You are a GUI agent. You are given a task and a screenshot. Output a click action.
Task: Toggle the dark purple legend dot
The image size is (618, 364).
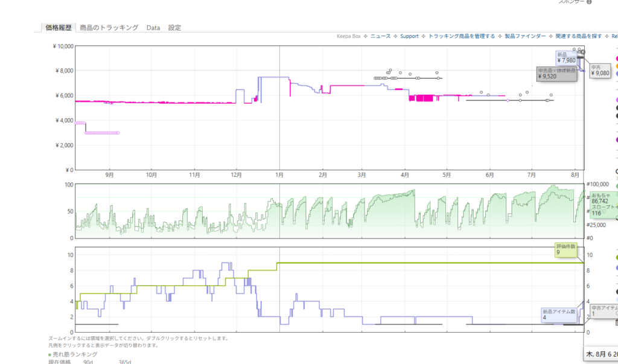(x=617, y=139)
